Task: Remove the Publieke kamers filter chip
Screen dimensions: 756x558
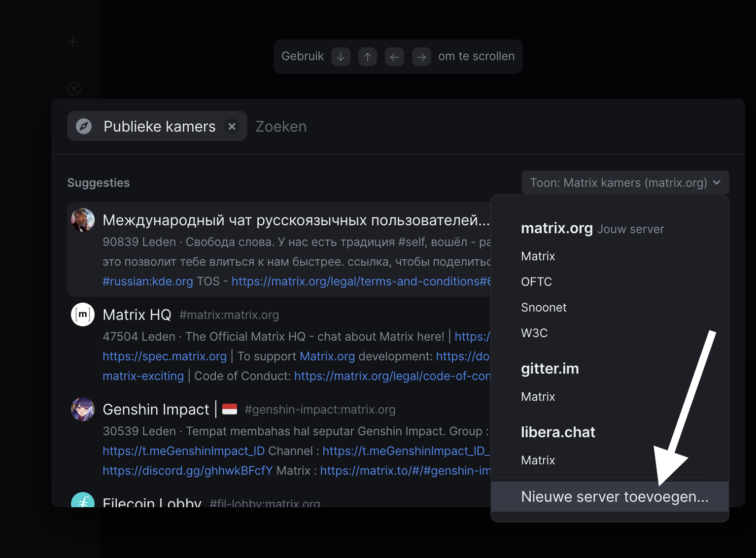Action: (x=232, y=127)
